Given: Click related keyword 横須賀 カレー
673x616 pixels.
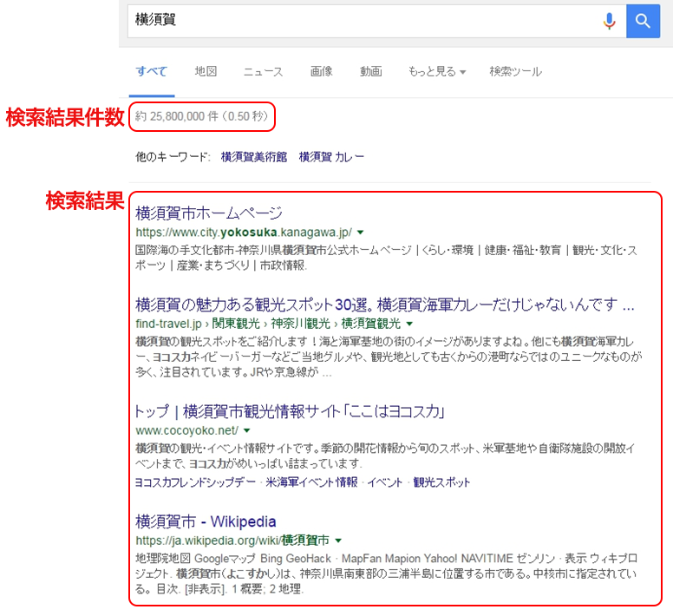Looking at the screenshot, I should [x=331, y=157].
